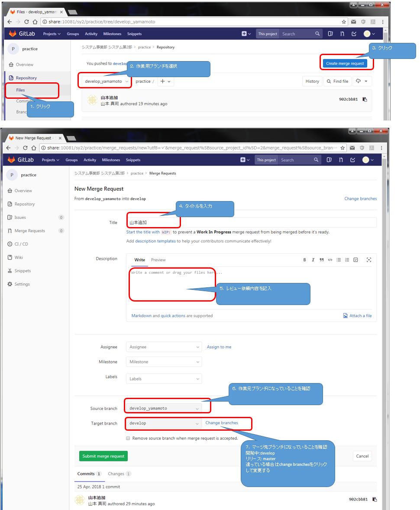Add a task list via the checkbox toolbar icon

(x=355, y=260)
